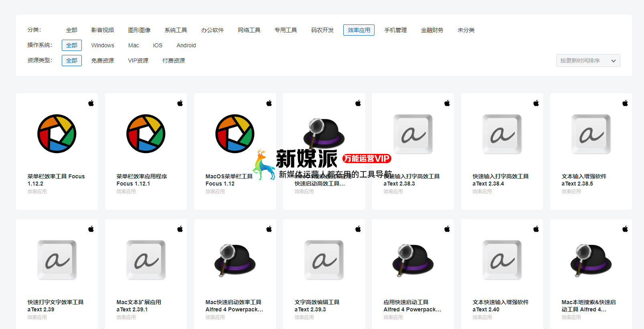Select 全部 in the 资源类型 row
This screenshot has width=644, height=329.
(x=72, y=61)
